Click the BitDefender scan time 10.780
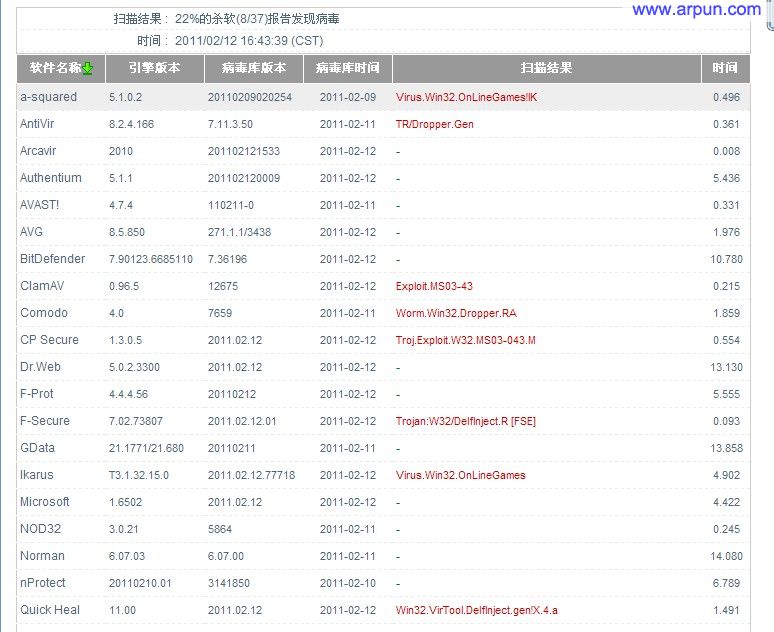Screen dimensions: 774x632 point(726,259)
